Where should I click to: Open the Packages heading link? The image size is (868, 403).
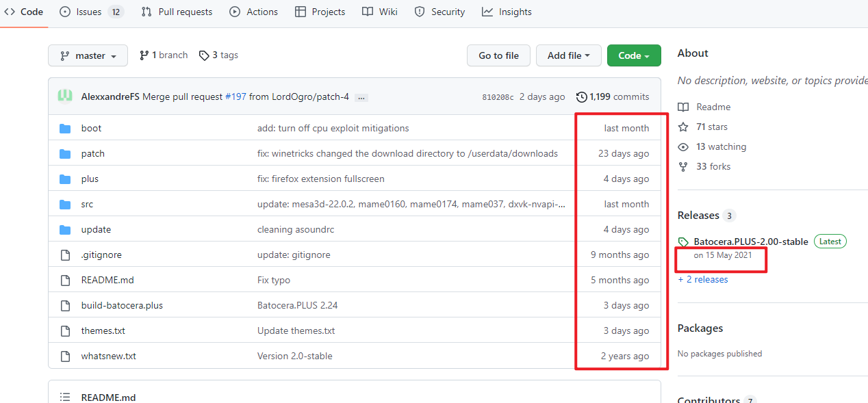700,328
